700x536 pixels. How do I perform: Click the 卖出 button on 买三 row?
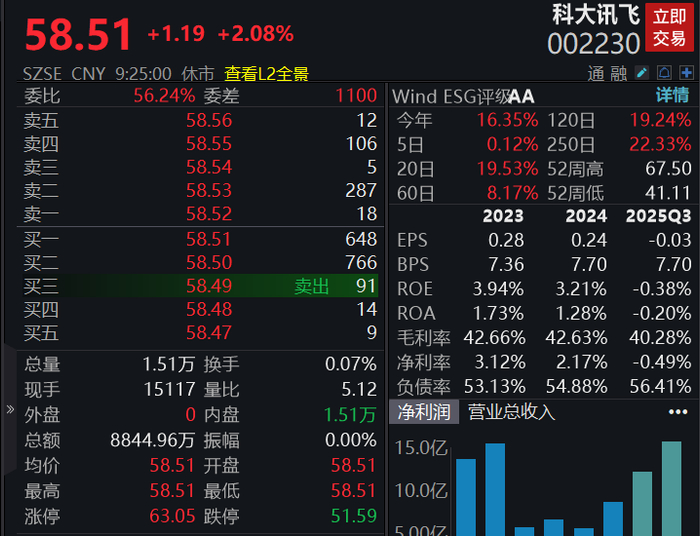(312, 286)
